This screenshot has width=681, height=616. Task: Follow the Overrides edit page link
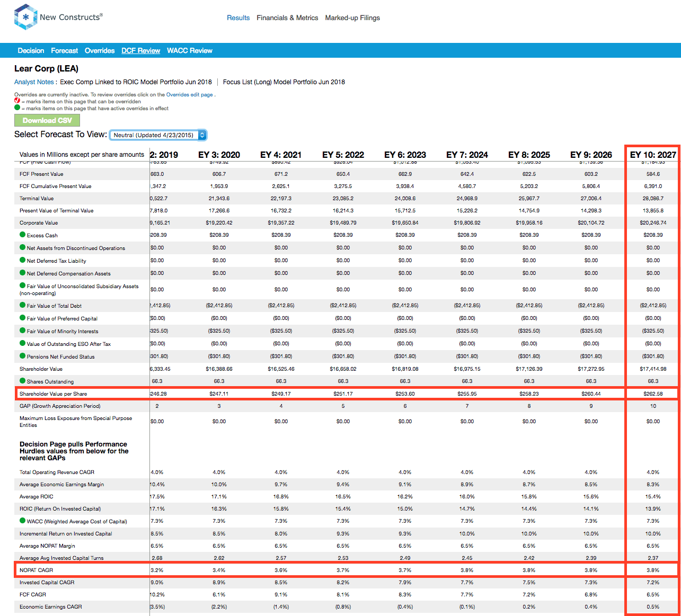[190, 95]
